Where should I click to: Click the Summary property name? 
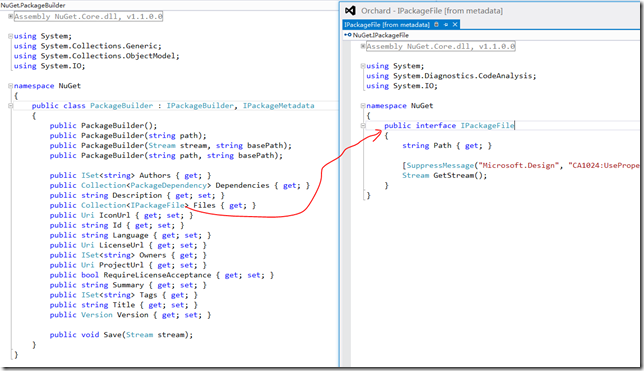(128, 285)
